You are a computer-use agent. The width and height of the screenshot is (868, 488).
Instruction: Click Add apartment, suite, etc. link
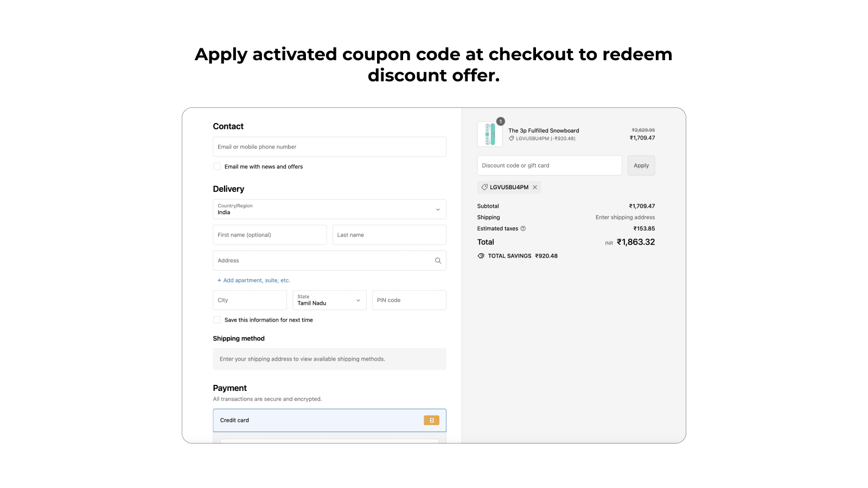pyautogui.click(x=254, y=280)
